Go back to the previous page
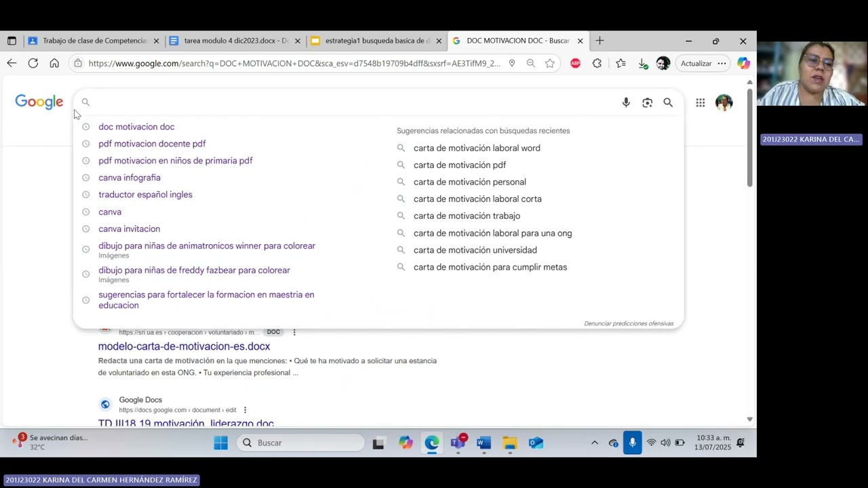The width and height of the screenshot is (868, 488). [x=12, y=63]
